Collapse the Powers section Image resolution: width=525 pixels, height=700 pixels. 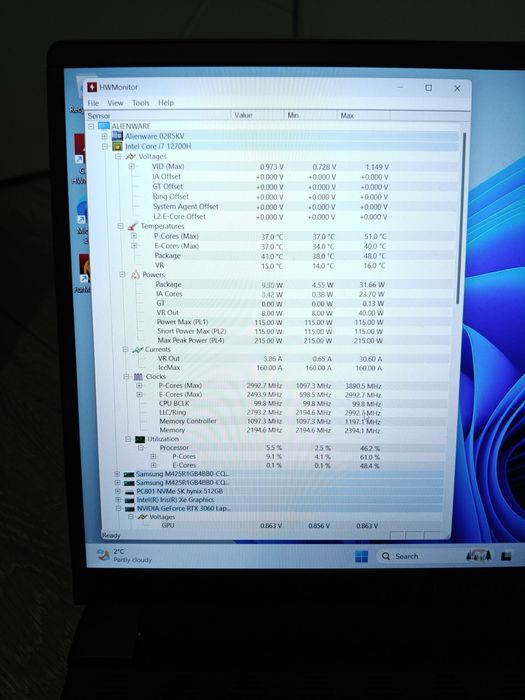tap(122, 275)
